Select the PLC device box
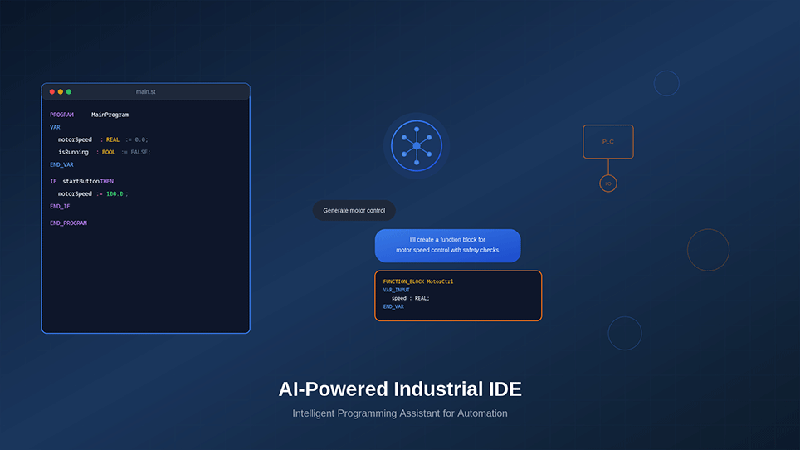The height and width of the screenshot is (450, 800). tap(608, 141)
